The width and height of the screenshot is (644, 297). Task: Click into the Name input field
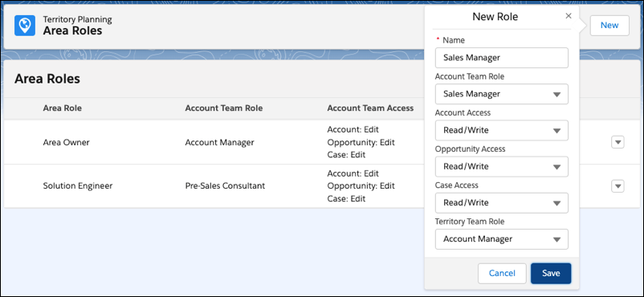(502, 58)
